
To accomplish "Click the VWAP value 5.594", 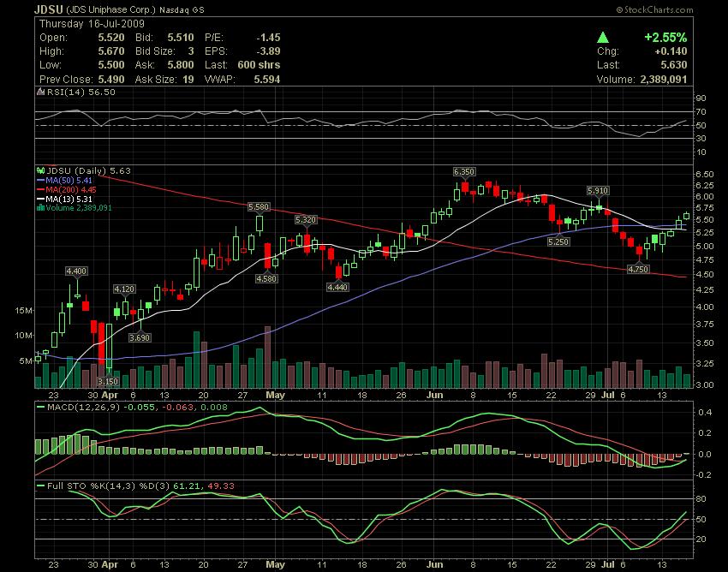I will (267, 80).
